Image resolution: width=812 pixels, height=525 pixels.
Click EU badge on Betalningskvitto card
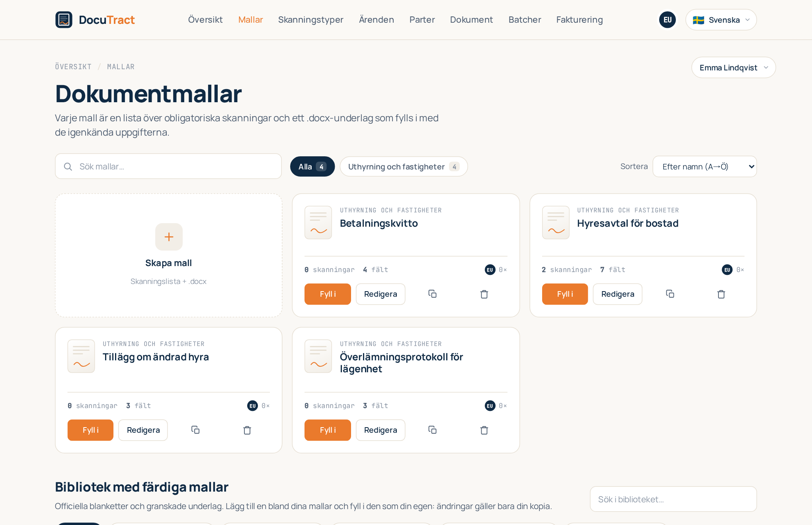click(x=490, y=270)
